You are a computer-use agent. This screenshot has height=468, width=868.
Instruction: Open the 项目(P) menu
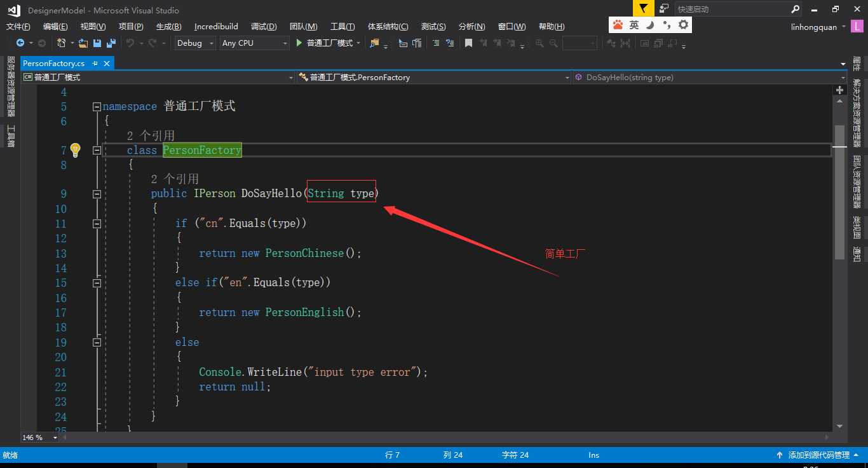(131, 26)
